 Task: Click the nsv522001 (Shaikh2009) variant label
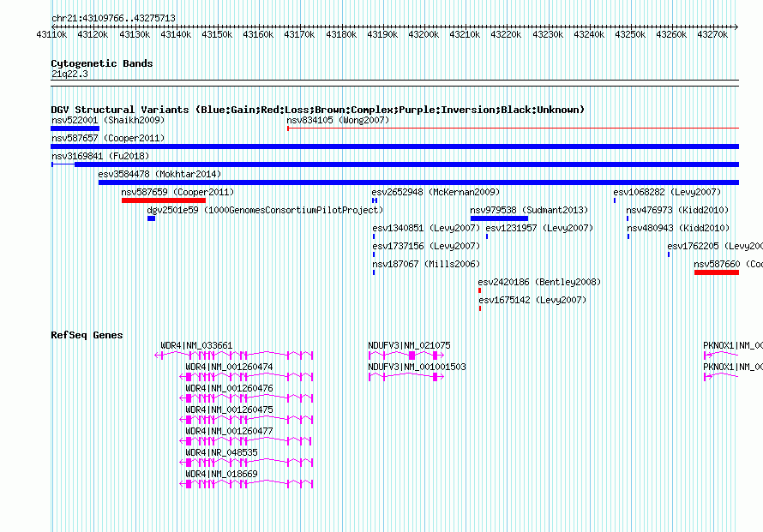(108, 120)
